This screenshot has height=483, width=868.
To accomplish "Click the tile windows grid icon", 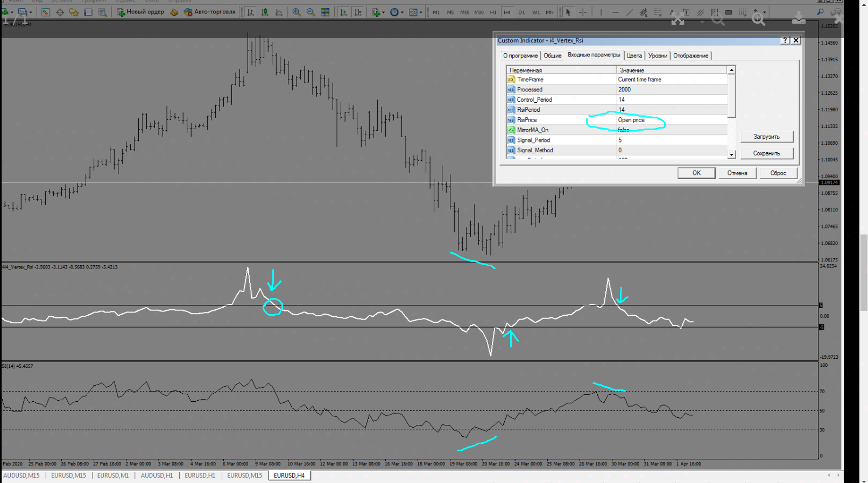I will (325, 12).
